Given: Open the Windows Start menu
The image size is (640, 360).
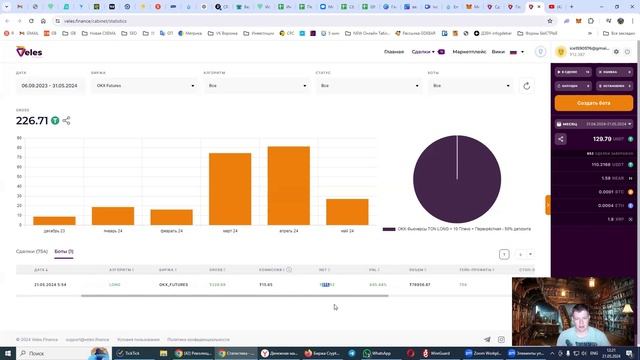Looking at the screenshot, I should (8, 353).
